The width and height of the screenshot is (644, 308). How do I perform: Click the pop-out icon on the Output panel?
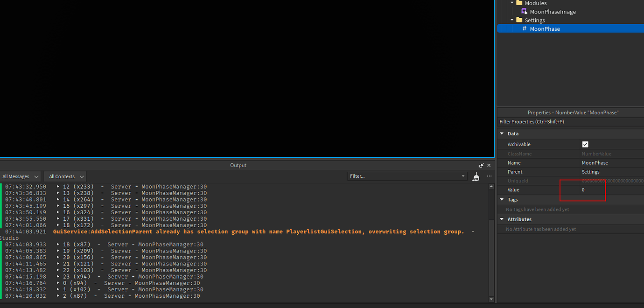(x=481, y=165)
